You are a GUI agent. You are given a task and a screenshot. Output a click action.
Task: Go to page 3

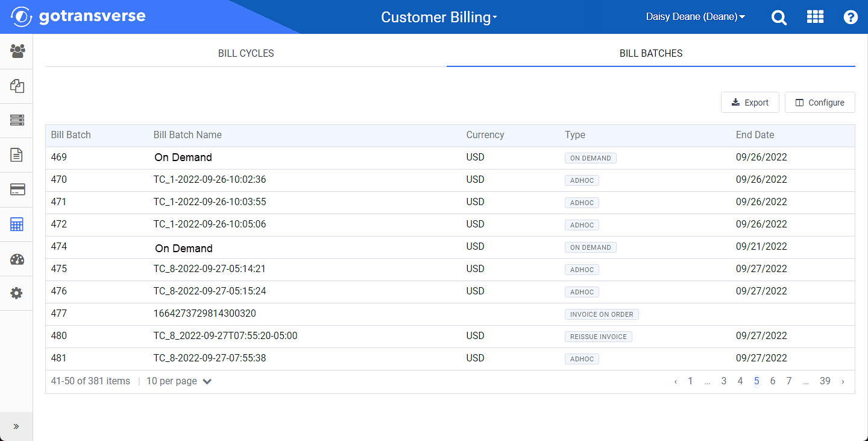724,381
